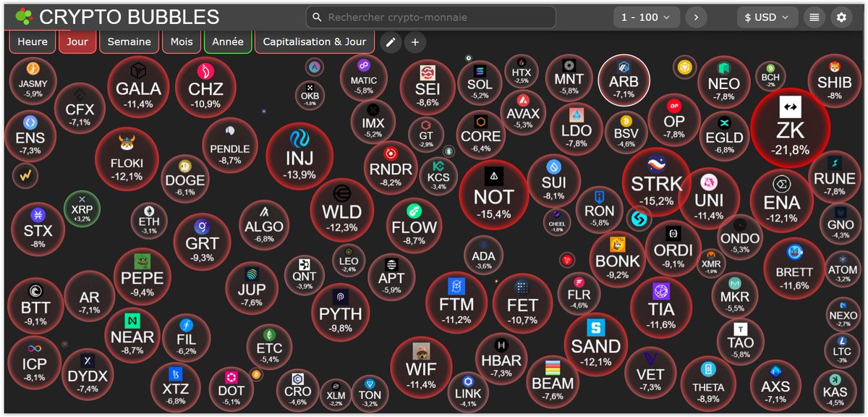
Task: Click the SAND bubble
Action: click(x=596, y=344)
